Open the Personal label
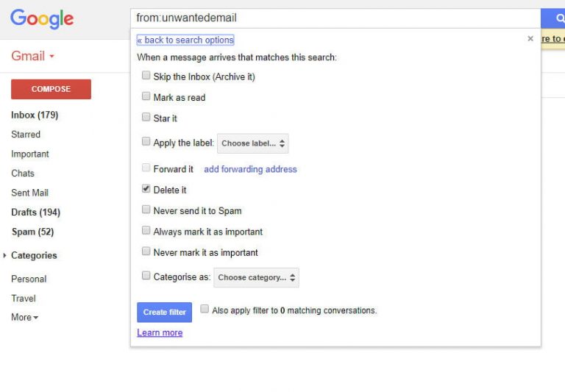This screenshot has width=565, height=392. coord(29,279)
